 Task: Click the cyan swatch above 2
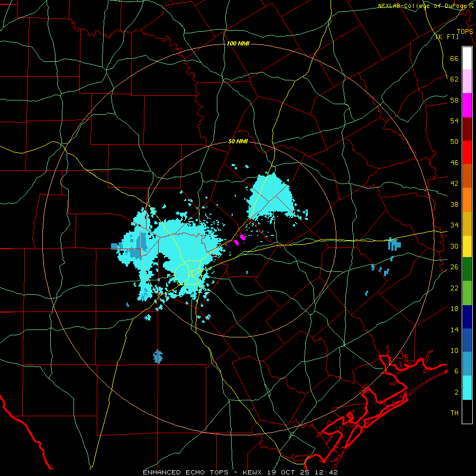click(467, 388)
